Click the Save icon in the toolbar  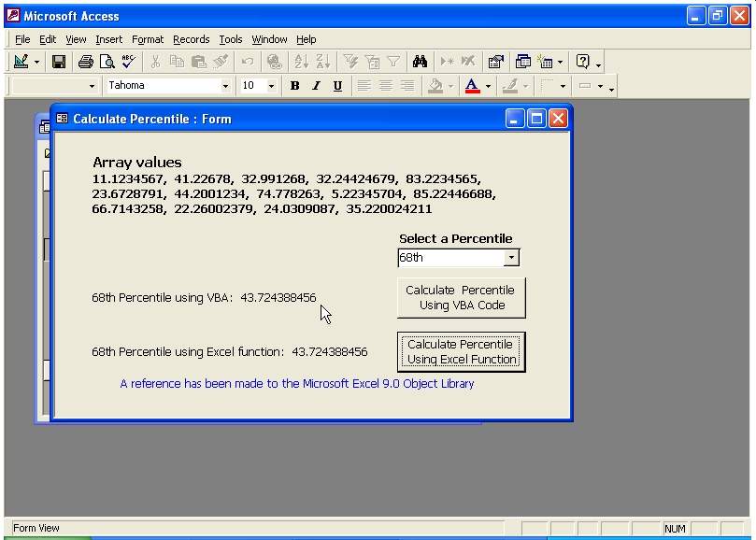59,62
